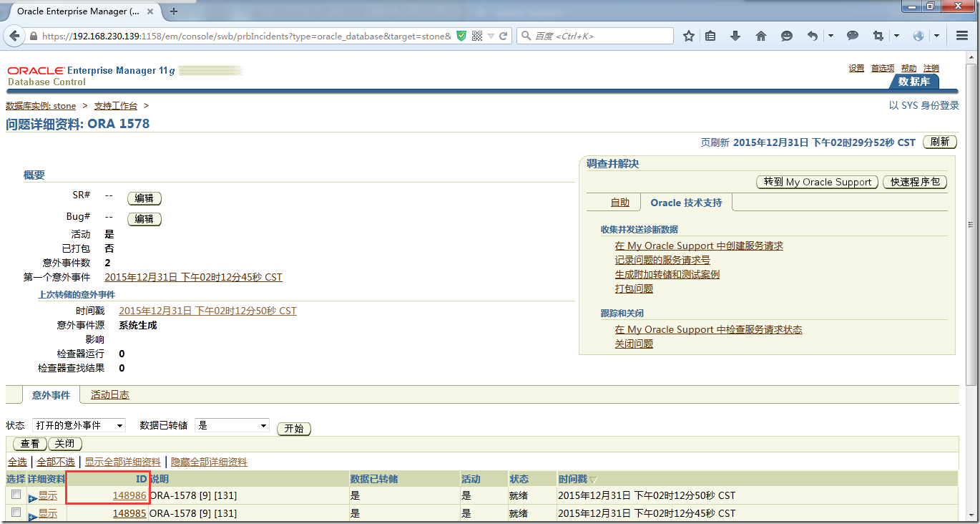Open the address bar history dropdown arrow

[x=491, y=36]
